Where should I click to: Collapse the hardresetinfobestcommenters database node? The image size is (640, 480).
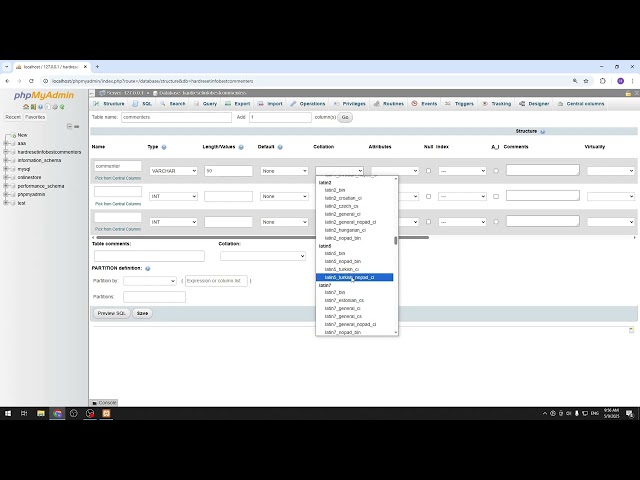coord(7,152)
